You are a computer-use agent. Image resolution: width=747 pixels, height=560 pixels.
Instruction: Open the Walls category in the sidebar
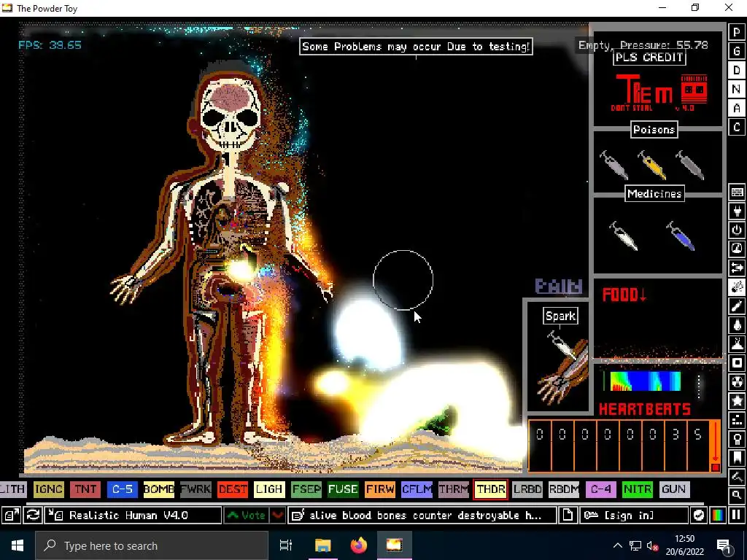(737, 192)
